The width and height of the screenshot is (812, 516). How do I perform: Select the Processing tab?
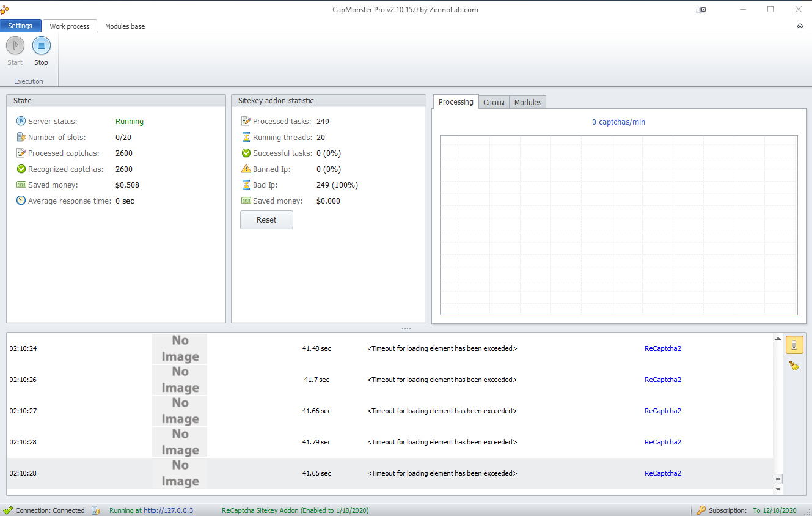456,102
